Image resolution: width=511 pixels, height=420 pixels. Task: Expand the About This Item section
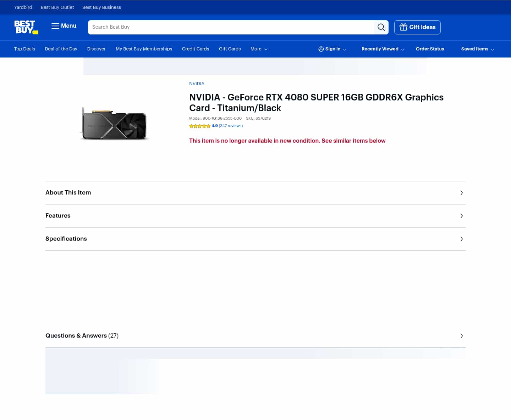pos(68,192)
